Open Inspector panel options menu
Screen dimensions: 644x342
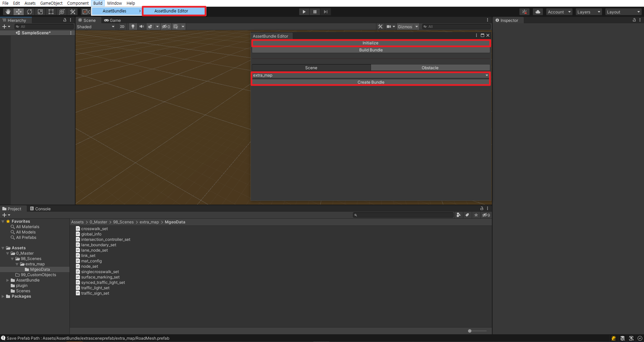640,20
